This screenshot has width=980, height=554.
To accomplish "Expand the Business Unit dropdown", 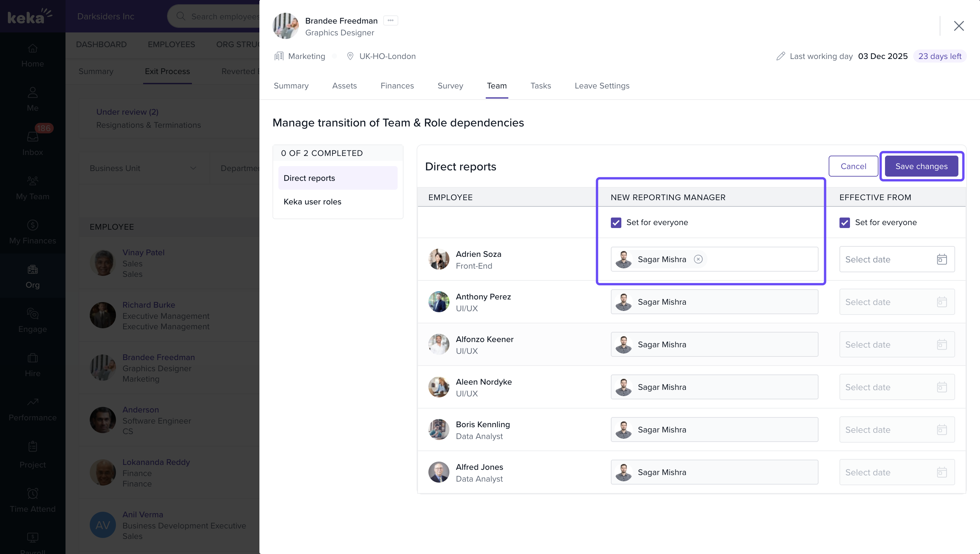I will (x=144, y=168).
